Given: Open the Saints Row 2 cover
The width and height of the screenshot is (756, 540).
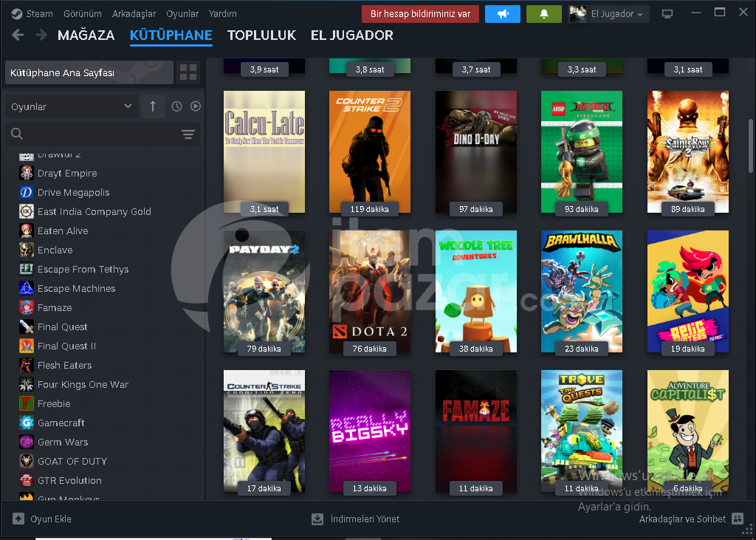Looking at the screenshot, I should tap(688, 152).
